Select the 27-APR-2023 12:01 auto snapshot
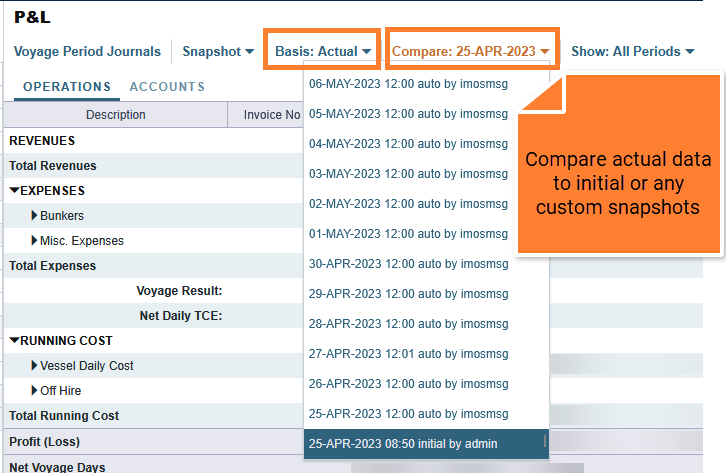 click(x=408, y=353)
